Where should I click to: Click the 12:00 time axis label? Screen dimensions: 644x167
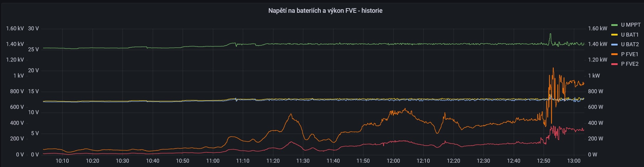pos(393,161)
